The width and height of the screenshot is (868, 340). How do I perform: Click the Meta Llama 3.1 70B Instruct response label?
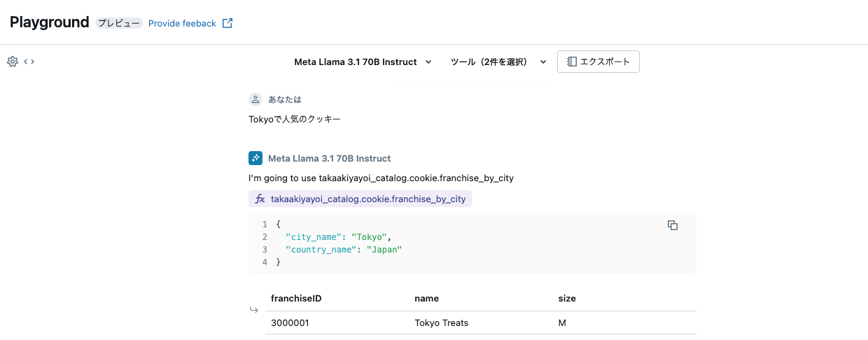[330, 158]
